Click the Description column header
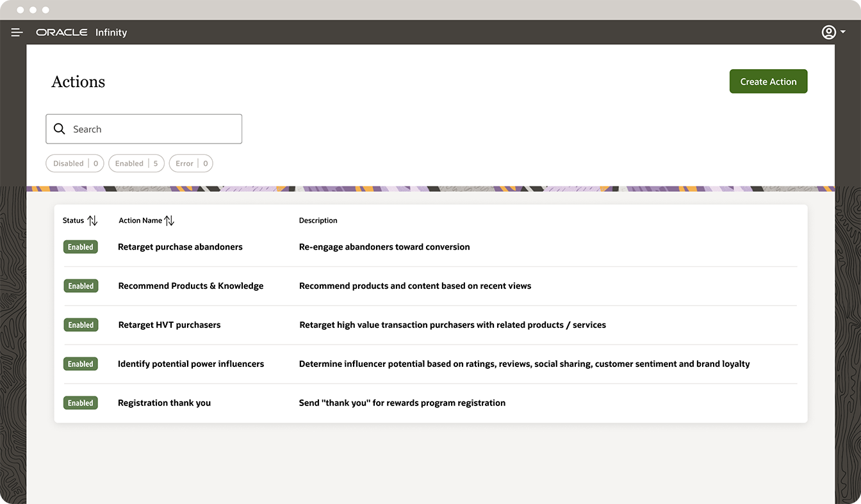Viewport: 861px width, 504px height. pos(318,220)
